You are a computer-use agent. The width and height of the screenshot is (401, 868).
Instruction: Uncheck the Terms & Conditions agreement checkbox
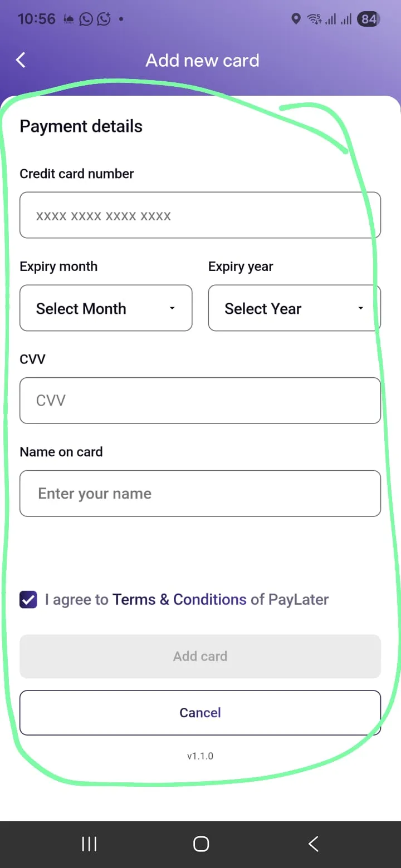click(x=28, y=599)
